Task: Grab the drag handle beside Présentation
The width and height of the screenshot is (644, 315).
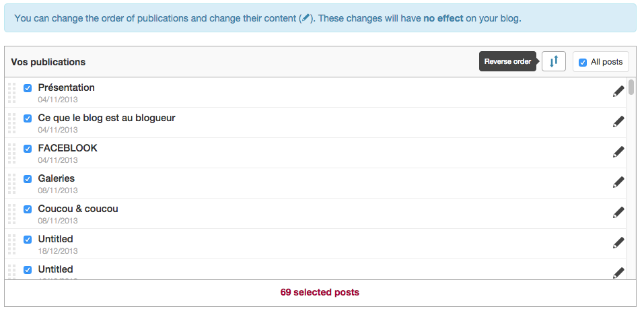Action: 11,92
